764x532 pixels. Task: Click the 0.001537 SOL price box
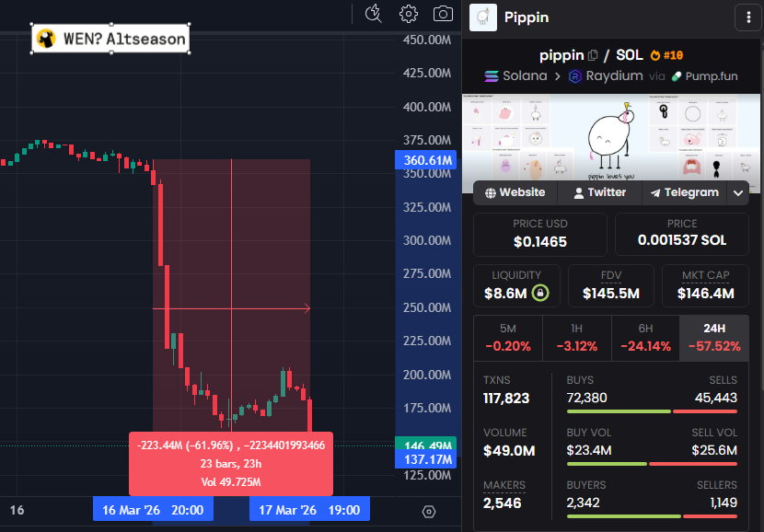(x=682, y=235)
